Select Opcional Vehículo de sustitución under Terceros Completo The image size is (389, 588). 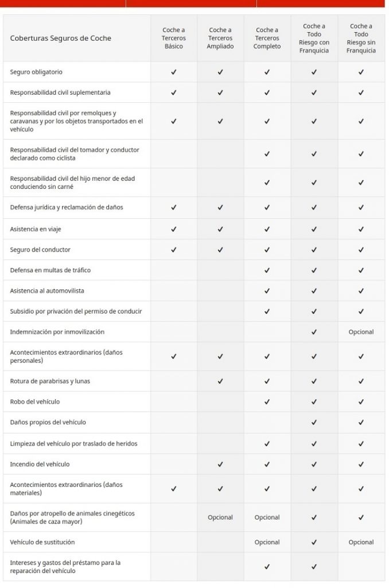[267, 542]
